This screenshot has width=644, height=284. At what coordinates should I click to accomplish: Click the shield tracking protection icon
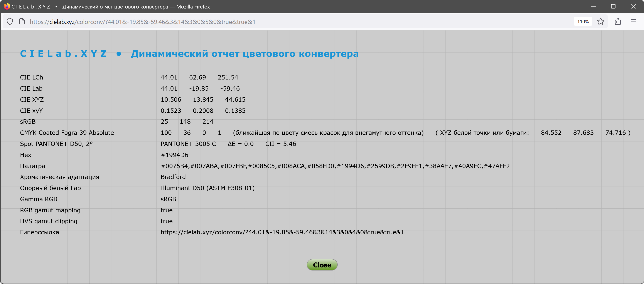[10, 22]
